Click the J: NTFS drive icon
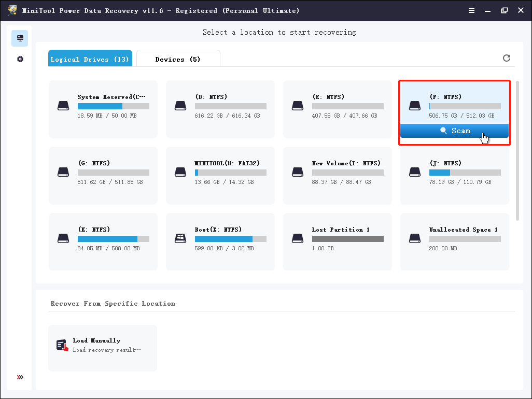 tap(415, 172)
